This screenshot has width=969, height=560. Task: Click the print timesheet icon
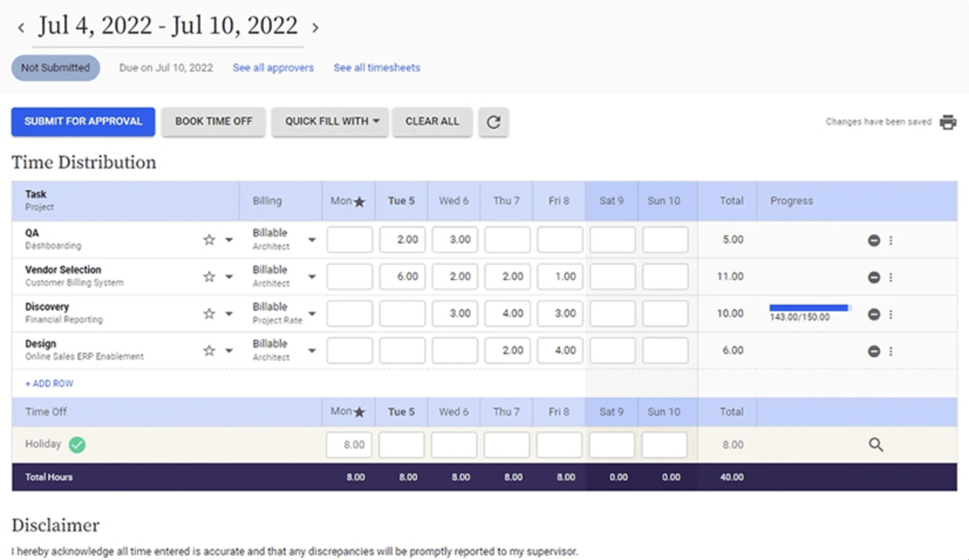pyautogui.click(x=948, y=122)
